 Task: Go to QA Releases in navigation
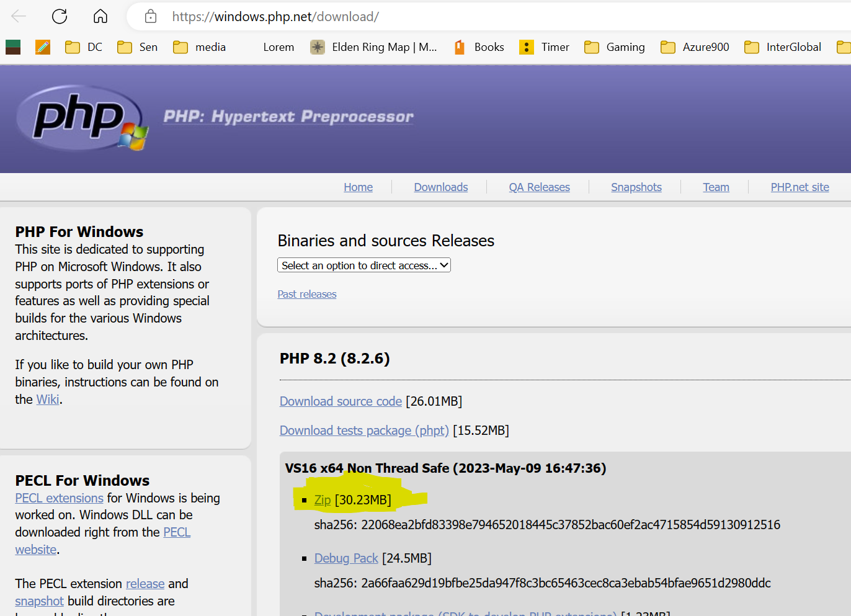click(x=539, y=187)
